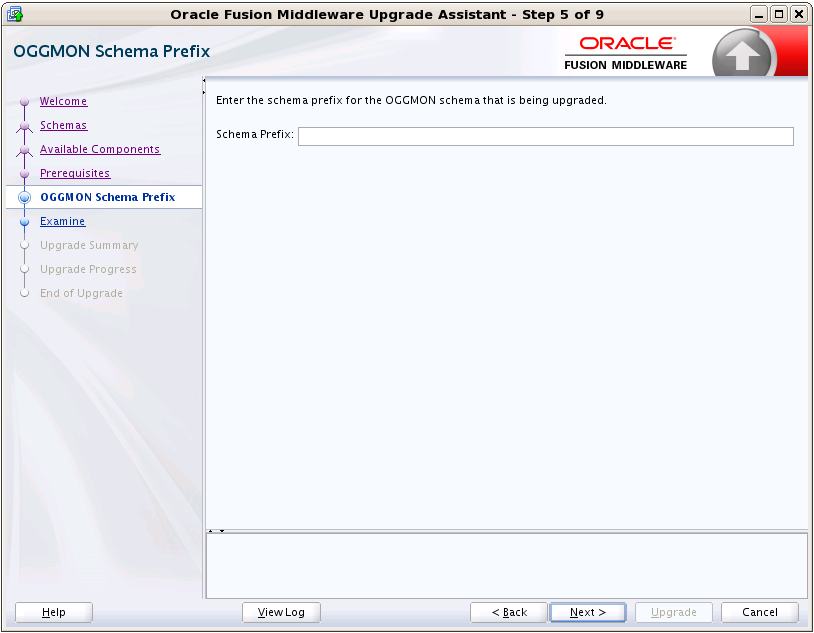Click the disabled Upgrade Summary step
The height and width of the screenshot is (633, 814).
coord(89,245)
